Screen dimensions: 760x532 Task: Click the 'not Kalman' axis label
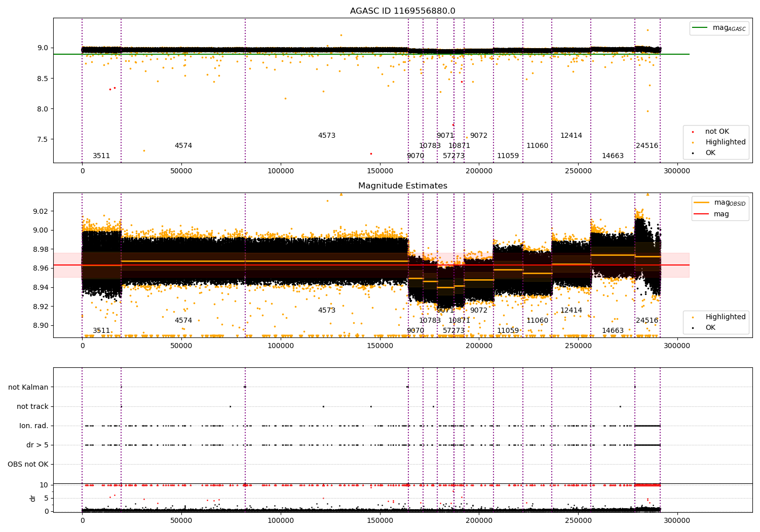[28, 387]
